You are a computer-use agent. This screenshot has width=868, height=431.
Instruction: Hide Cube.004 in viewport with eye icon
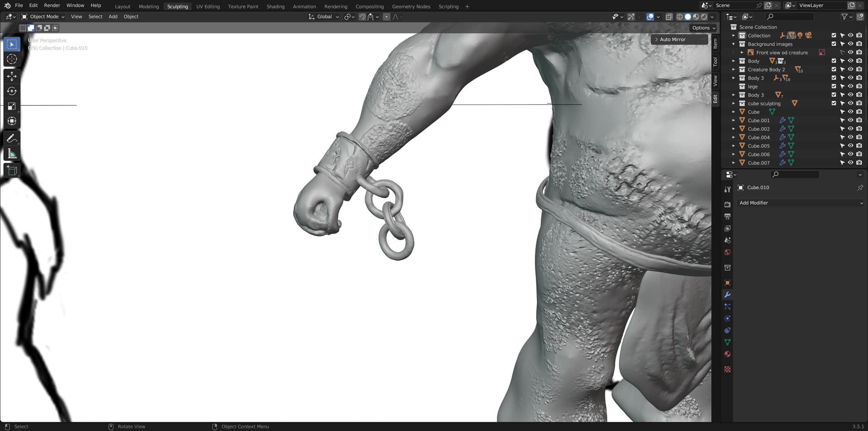pos(850,137)
